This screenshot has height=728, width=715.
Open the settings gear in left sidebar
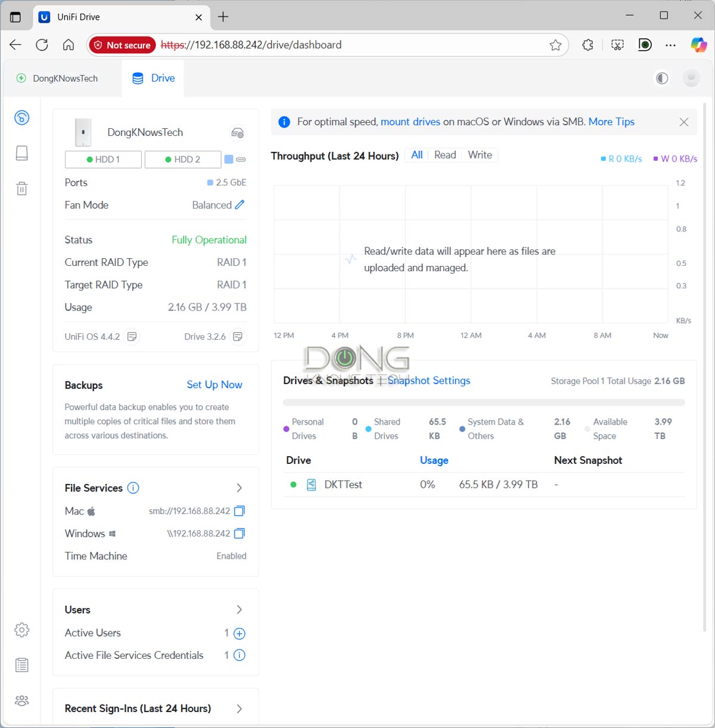point(22,630)
